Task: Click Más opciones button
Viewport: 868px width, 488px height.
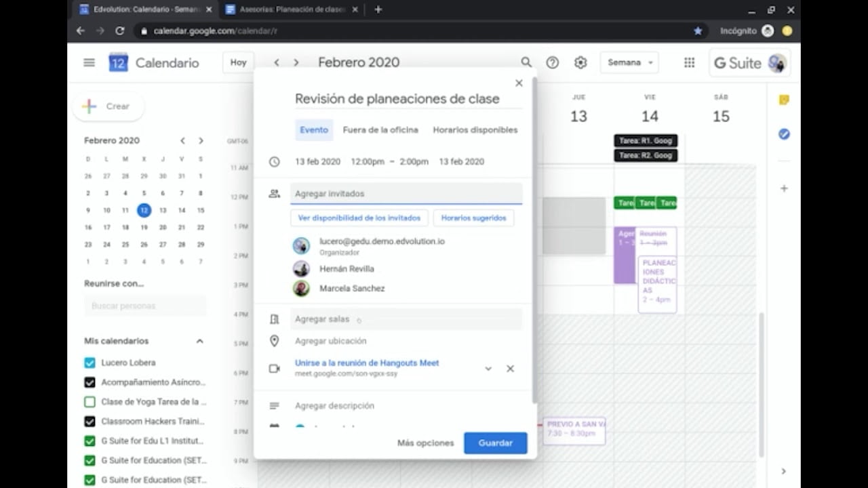Action: point(426,443)
